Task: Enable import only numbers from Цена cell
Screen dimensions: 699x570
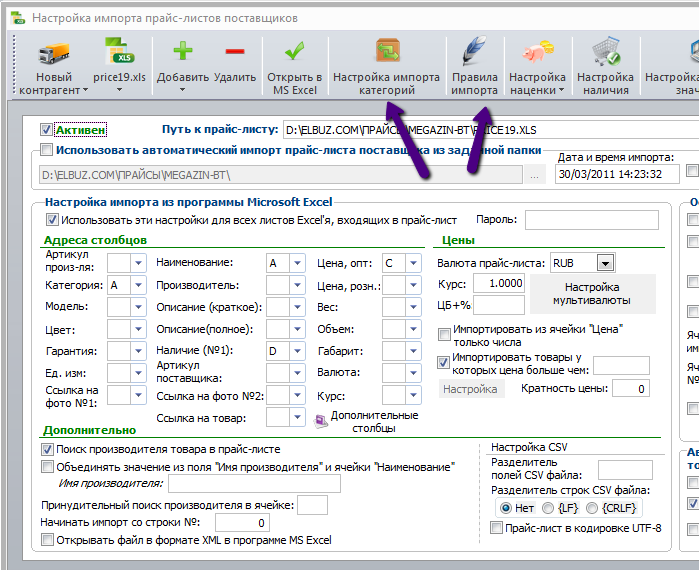Action: click(444, 334)
